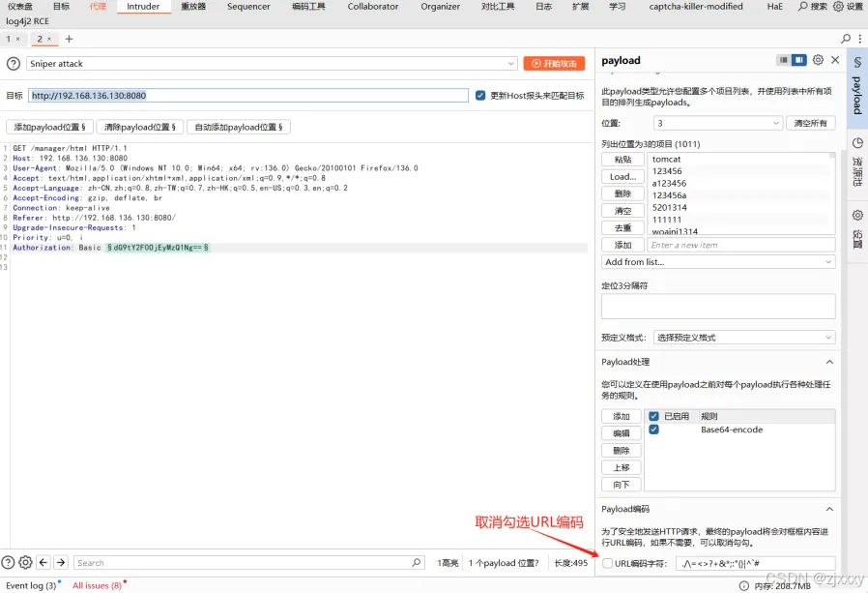Open the settings gear icon at bottom left

tap(24, 562)
